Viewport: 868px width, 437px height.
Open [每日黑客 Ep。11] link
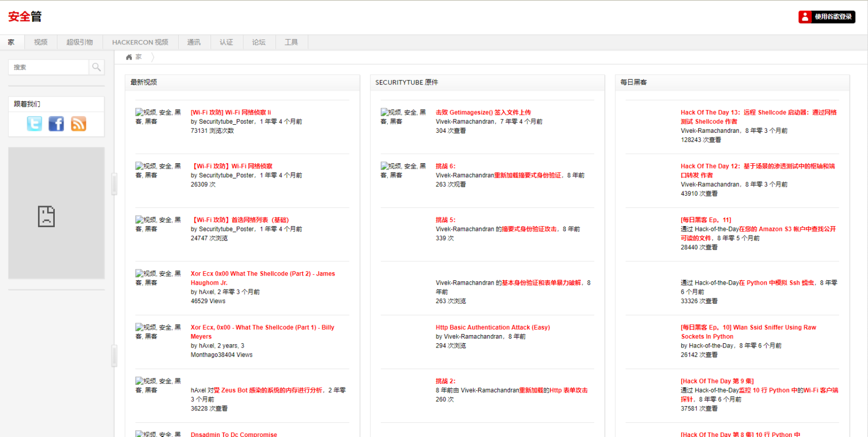point(706,220)
